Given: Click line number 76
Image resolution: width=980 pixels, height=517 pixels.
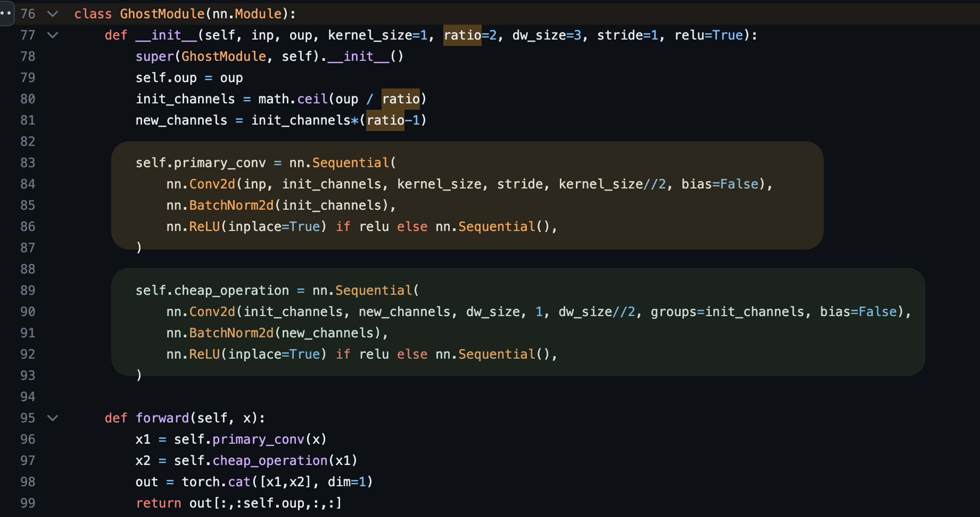Looking at the screenshot, I should coord(28,14).
